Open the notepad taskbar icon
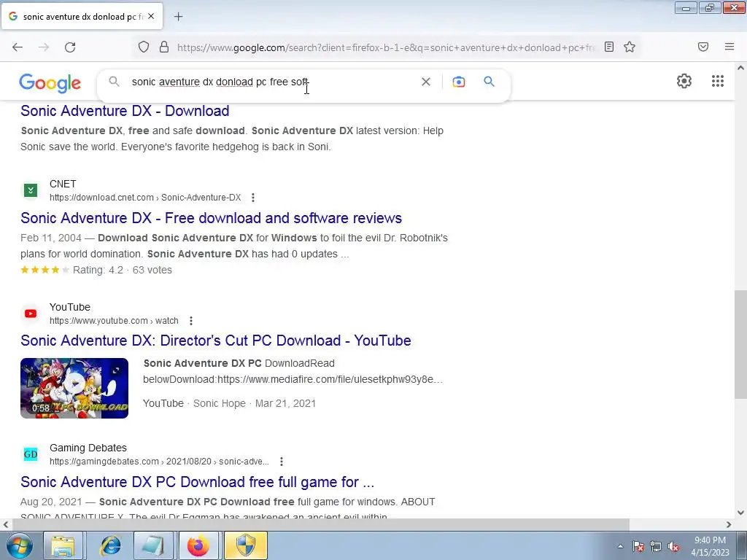Screen dimensions: 747x560 153,545
